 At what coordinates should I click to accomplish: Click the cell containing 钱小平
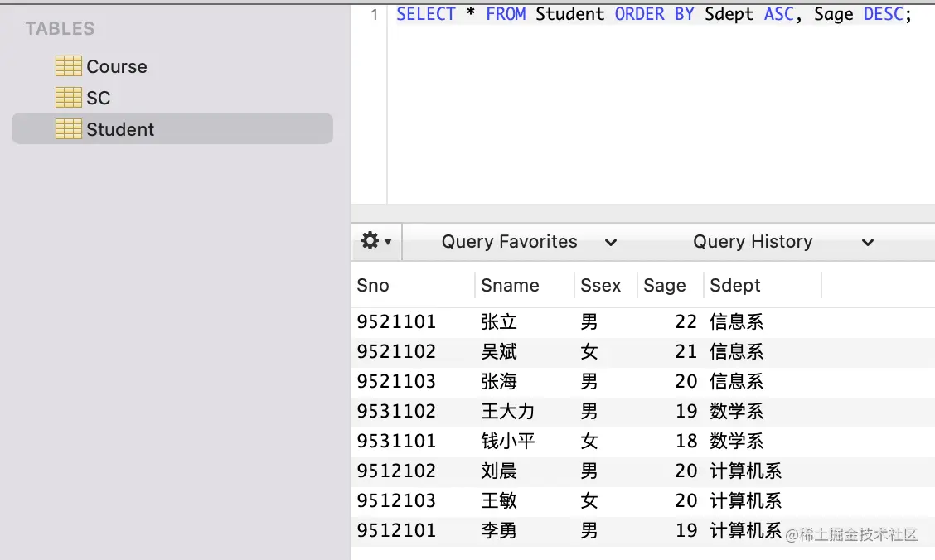click(x=507, y=441)
